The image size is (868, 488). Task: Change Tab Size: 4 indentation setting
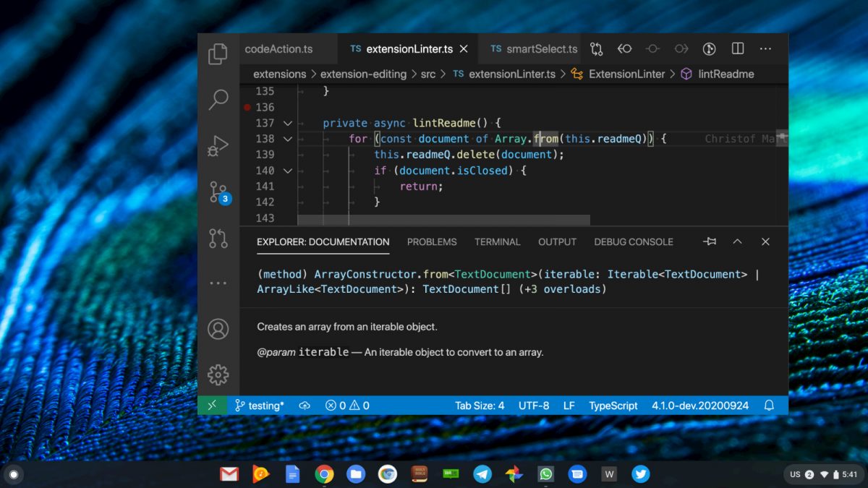pos(480,406)
